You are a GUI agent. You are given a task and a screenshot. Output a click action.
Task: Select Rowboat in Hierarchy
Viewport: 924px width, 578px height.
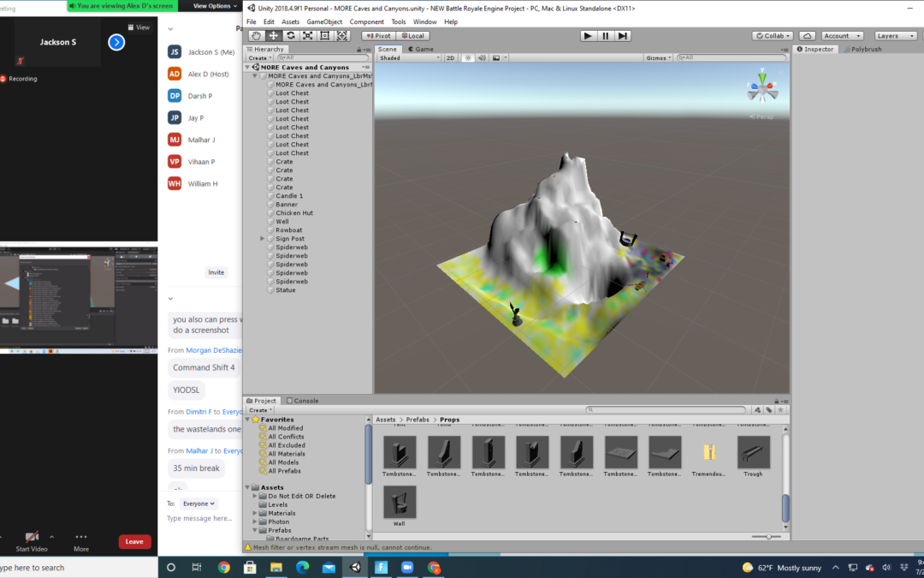tap(289, 230)
